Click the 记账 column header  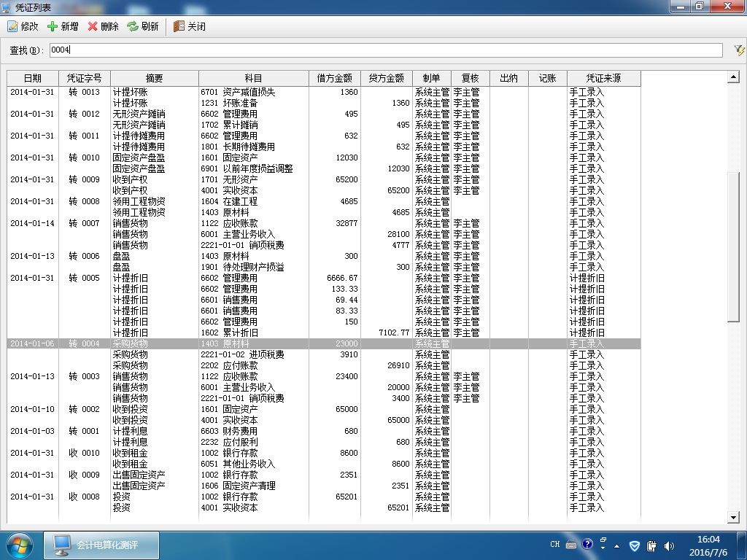[x=547, y=78]
